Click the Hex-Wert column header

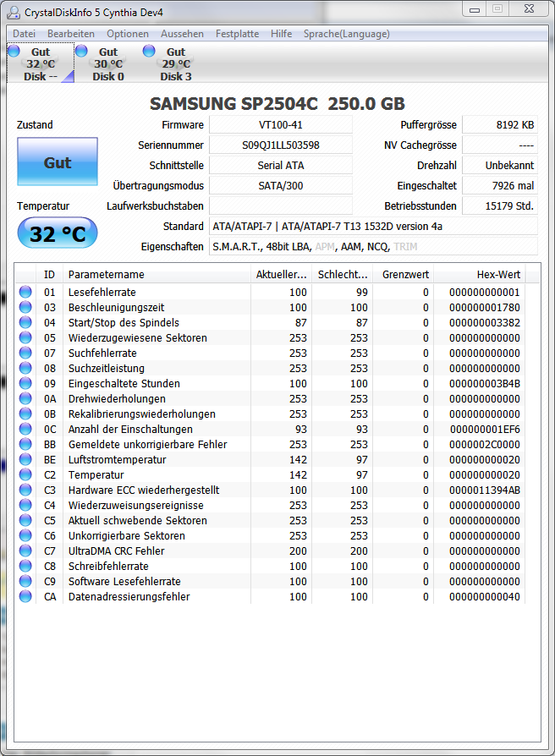(x=480, y=274)
